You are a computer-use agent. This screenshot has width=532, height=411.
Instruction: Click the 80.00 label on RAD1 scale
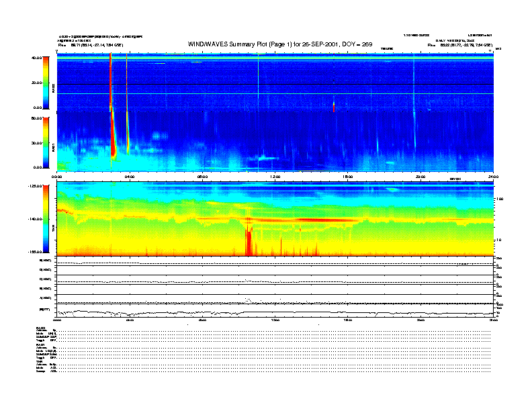(36, 118)
